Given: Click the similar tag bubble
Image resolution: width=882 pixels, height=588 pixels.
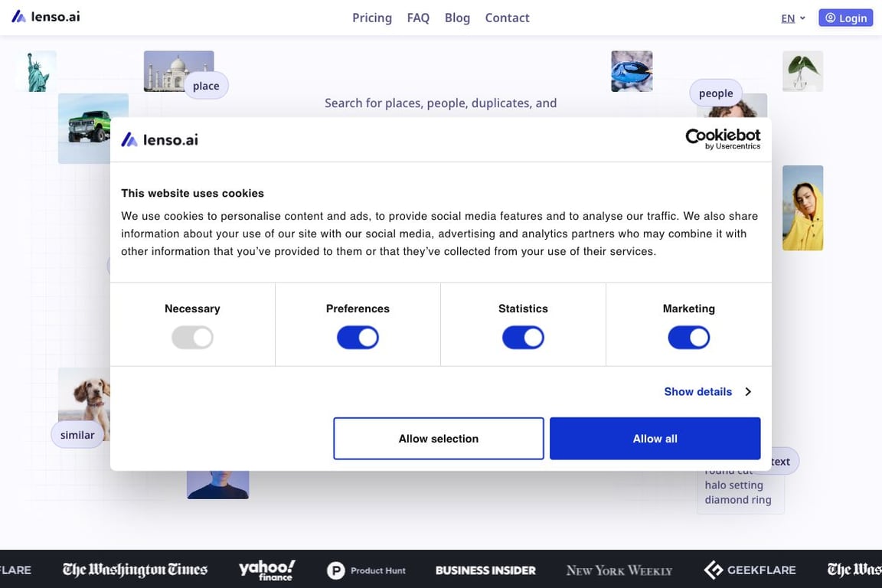Looking at the screenshot, I should 77,435.
